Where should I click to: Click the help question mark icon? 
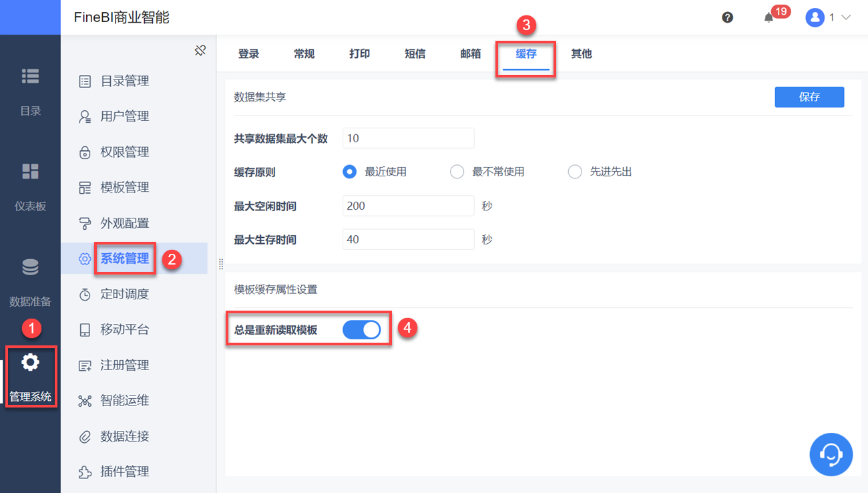[x=728, y=18]
